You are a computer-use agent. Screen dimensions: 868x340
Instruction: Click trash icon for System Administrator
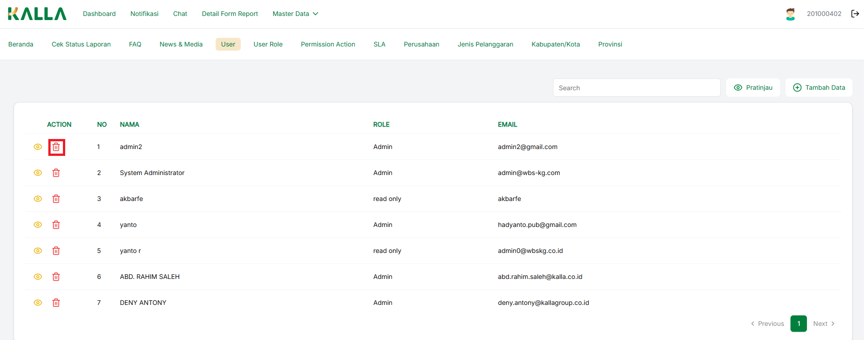pyautogui.click(x=56, y=173)
